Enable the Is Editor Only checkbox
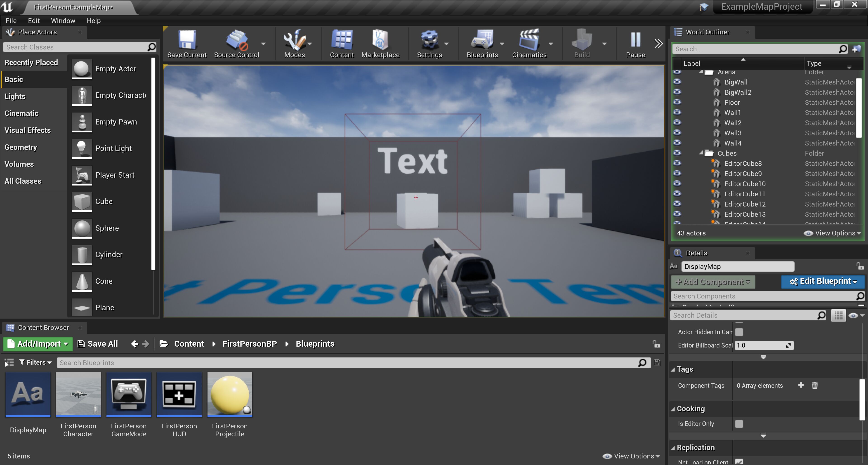This screenshot has height=465, width=868. [x=739, y=424]
